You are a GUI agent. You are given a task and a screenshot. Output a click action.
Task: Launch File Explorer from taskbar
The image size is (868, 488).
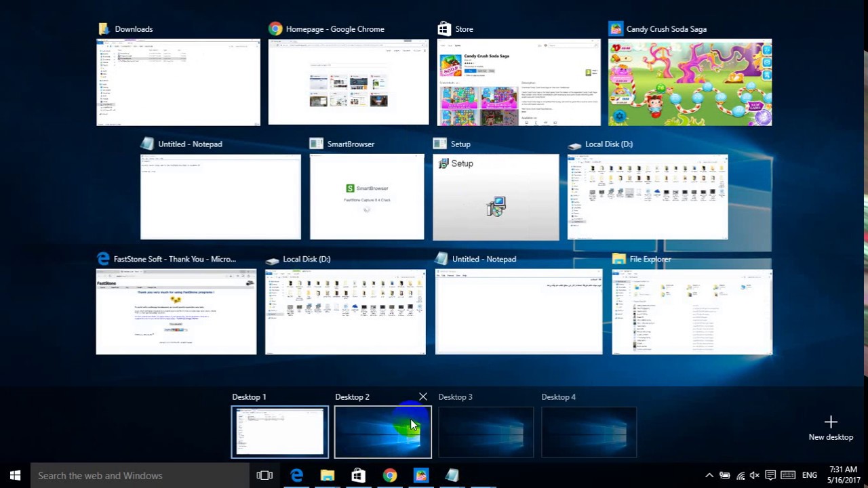click(328, 476)
